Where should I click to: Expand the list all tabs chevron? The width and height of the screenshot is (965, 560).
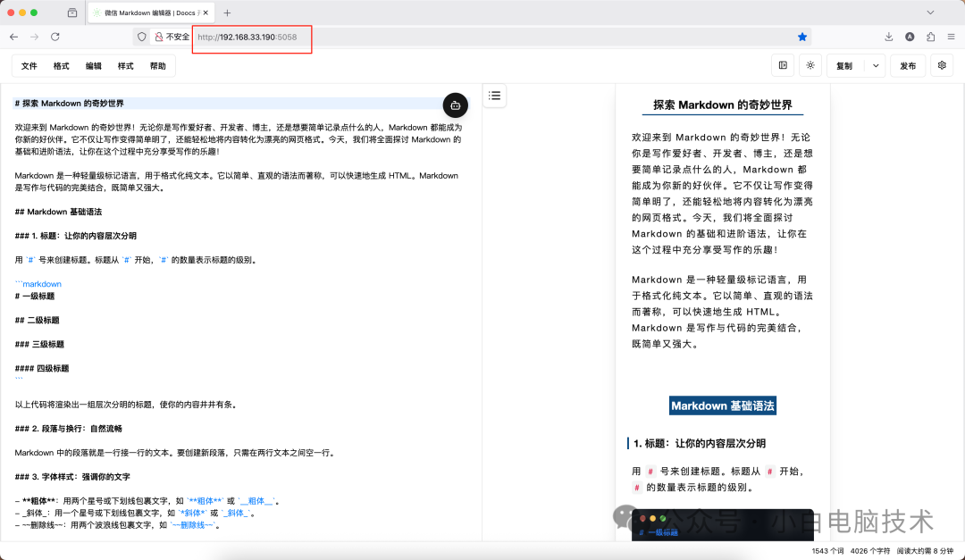930,13
